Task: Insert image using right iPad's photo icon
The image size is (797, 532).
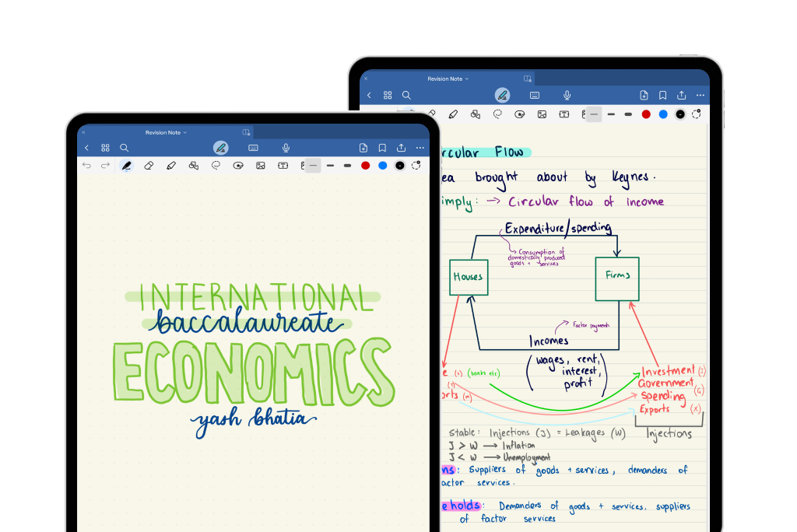Action: click(x=542, y=114)
